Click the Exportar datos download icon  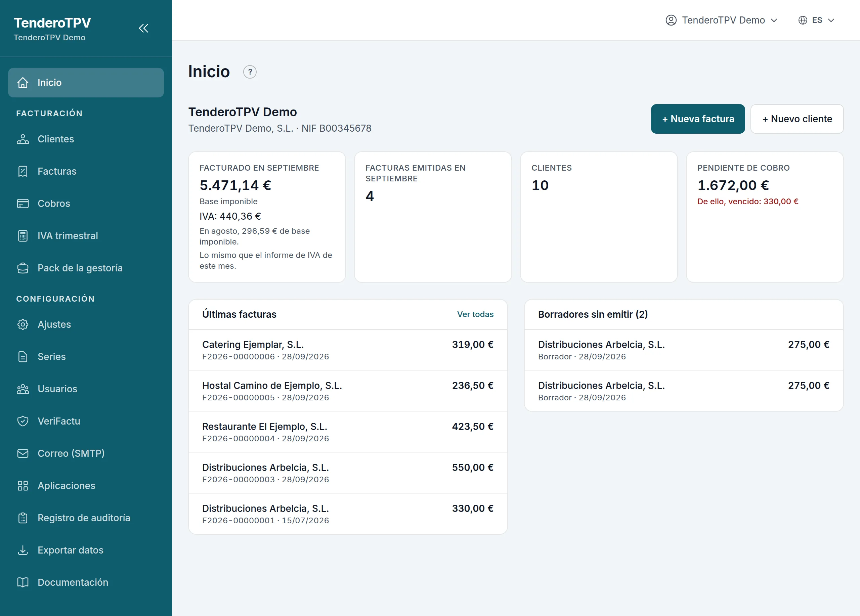coord(23,550)
